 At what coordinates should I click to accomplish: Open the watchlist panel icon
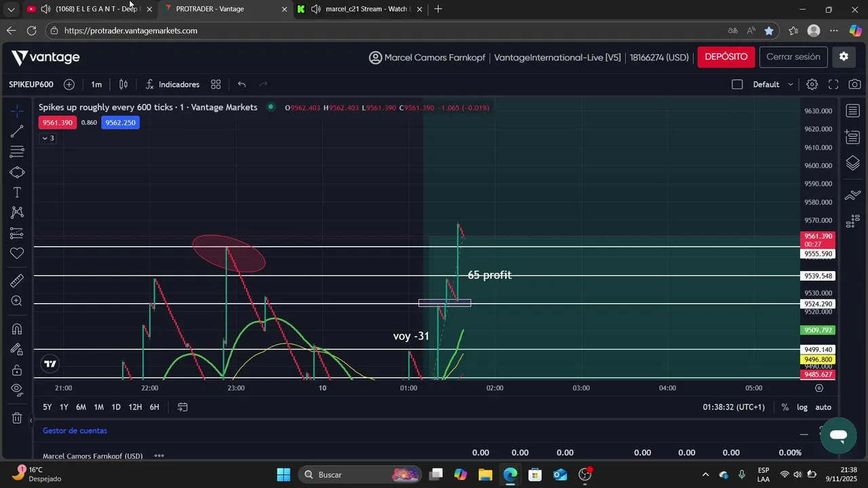[x=853, y=111]
